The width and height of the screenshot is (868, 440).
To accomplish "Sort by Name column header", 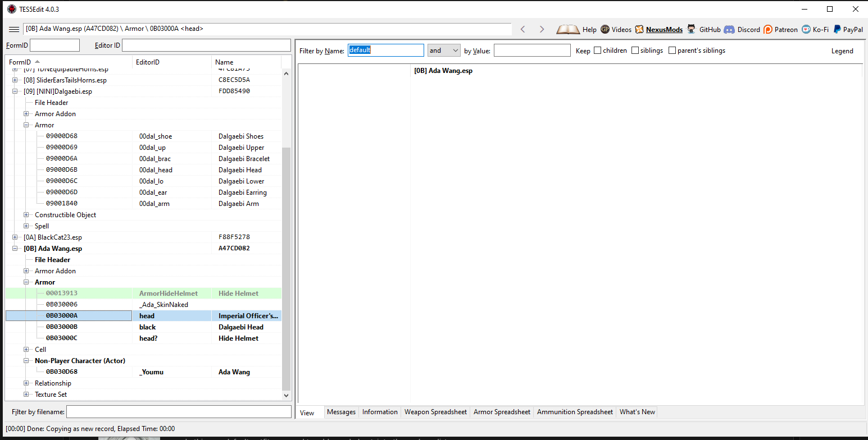I will [247, 62].
